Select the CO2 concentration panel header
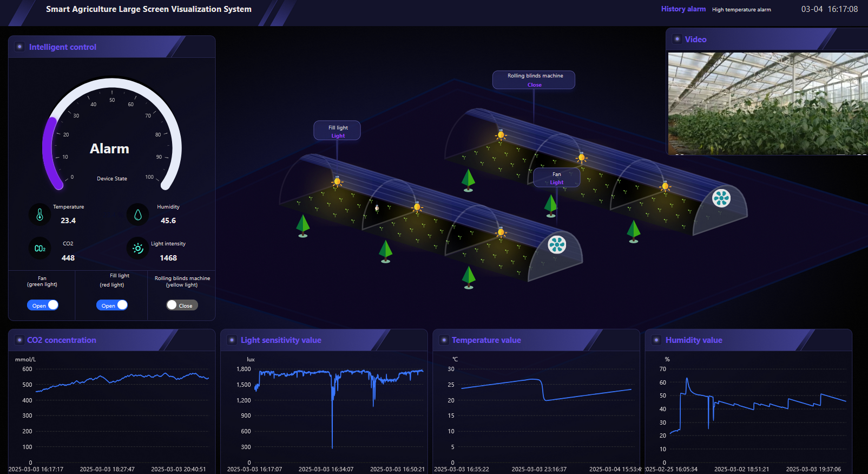 coord(62,340)
